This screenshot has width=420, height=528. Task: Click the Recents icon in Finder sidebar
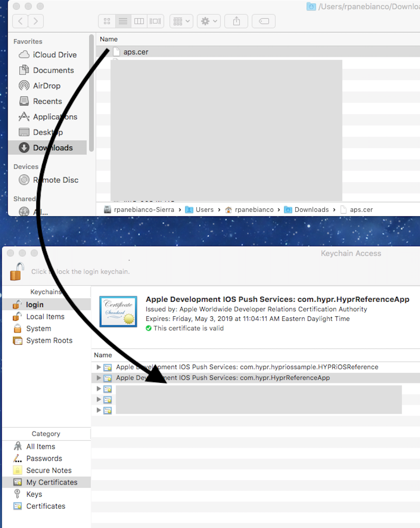point(24,101)
